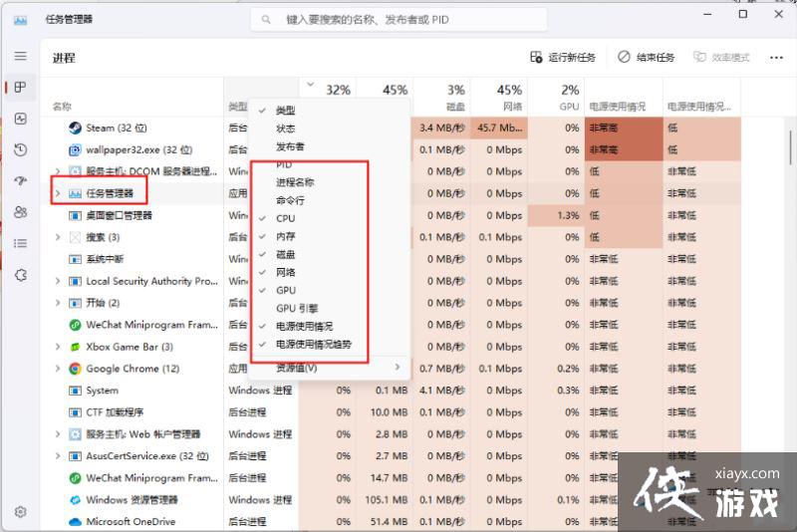The image size is (797, 532).
Task: Expand the 开始 (2) process group
Action: point(58,303)
